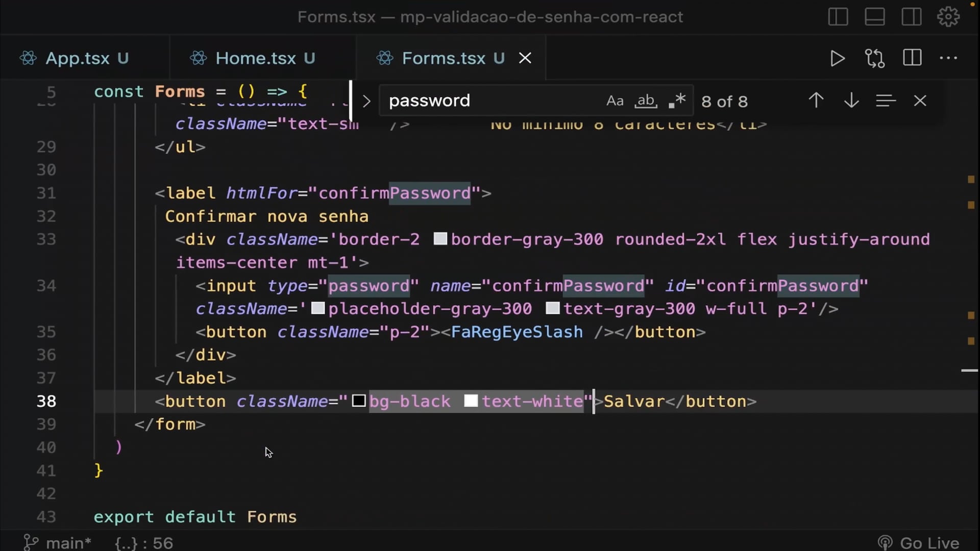
Task: Toggle Find in Selection option
Action: coord(886,101)
